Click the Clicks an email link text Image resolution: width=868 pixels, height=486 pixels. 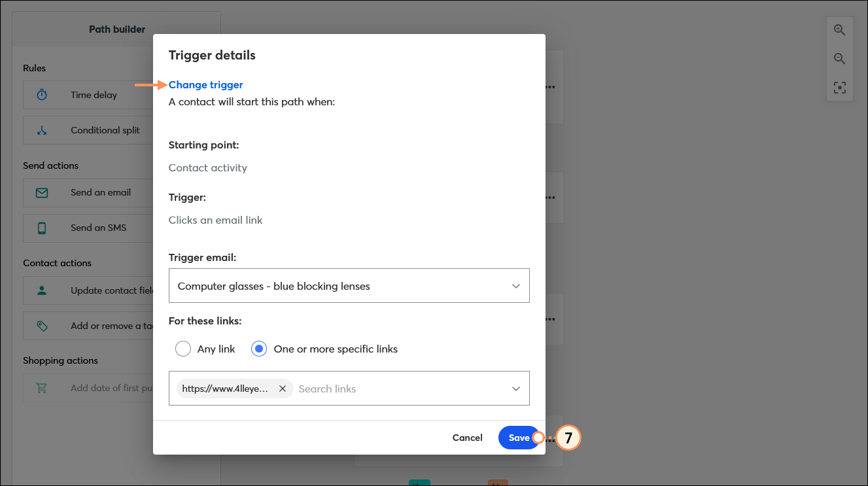point(216,220)
